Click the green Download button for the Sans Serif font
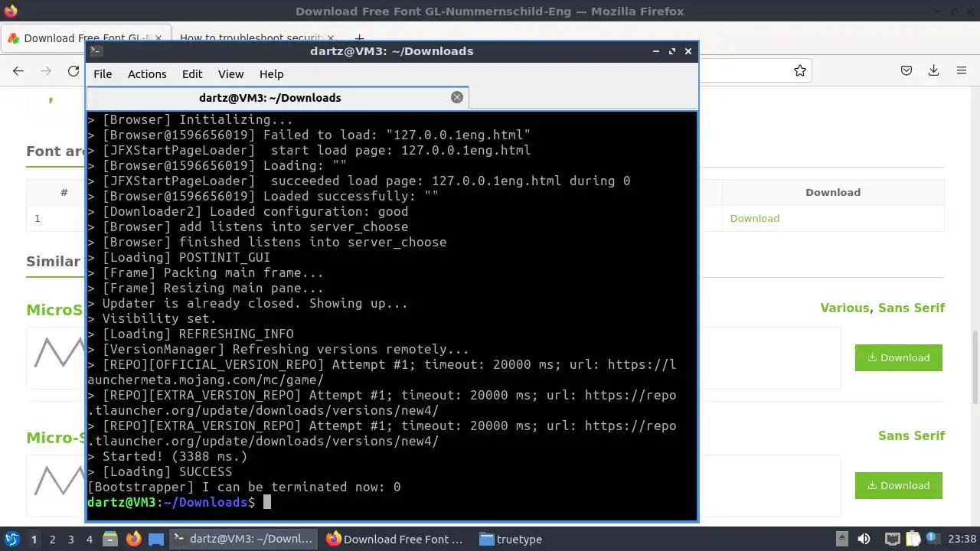Screen dimensions: 980x551 click(899, 485)
